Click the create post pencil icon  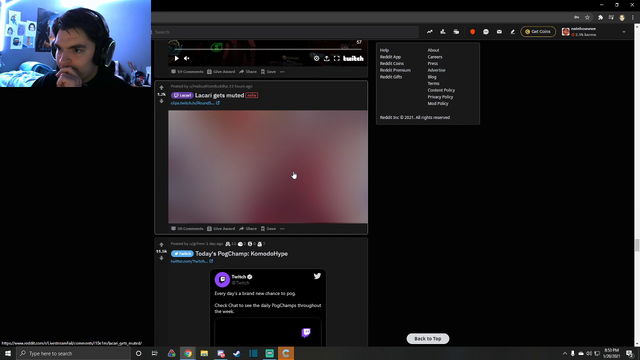[513, 32]
